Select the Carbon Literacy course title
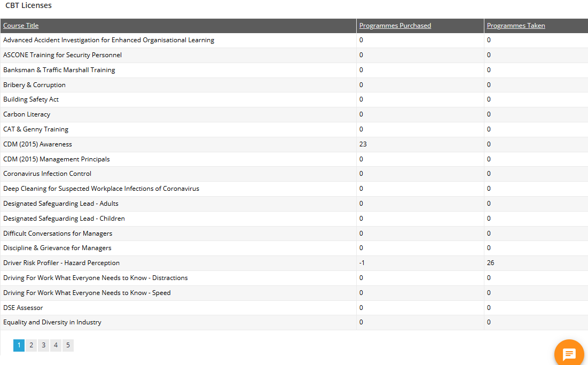This screenshot has height=365, width=588. [x=27, y=114]
